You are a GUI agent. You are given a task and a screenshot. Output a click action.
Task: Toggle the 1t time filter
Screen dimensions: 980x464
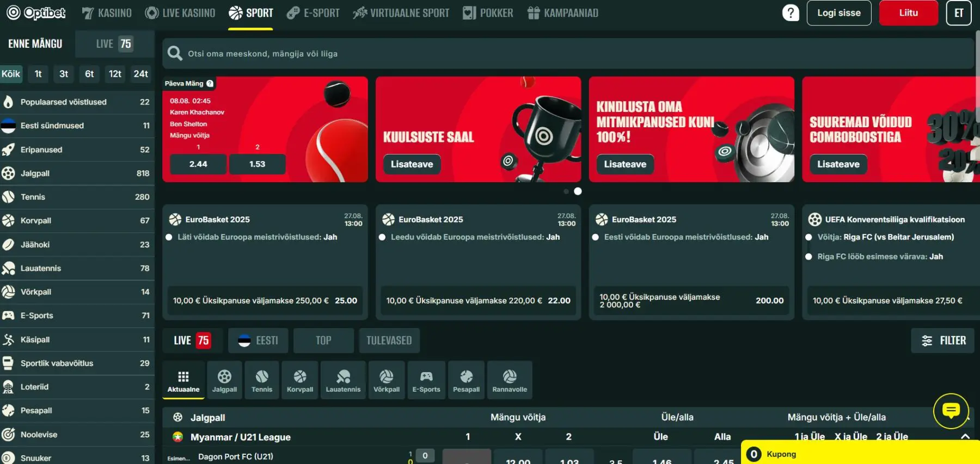click(x=38, y=74)
